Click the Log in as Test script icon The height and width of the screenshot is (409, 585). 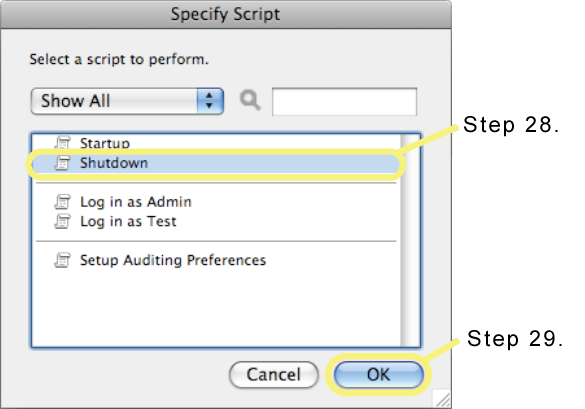62,221
